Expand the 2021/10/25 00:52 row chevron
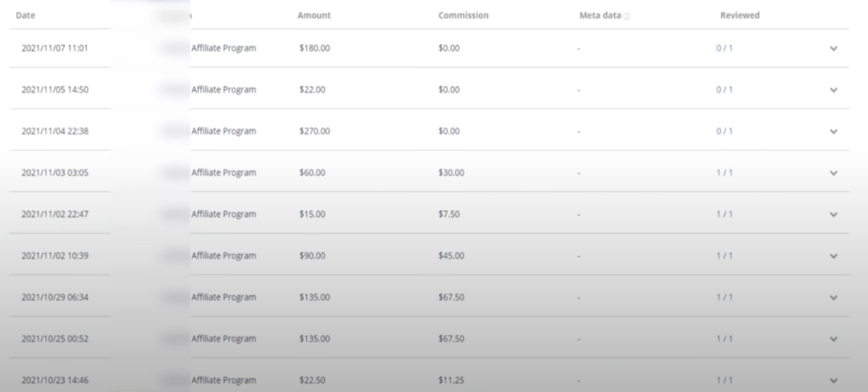 coord(833,339)
